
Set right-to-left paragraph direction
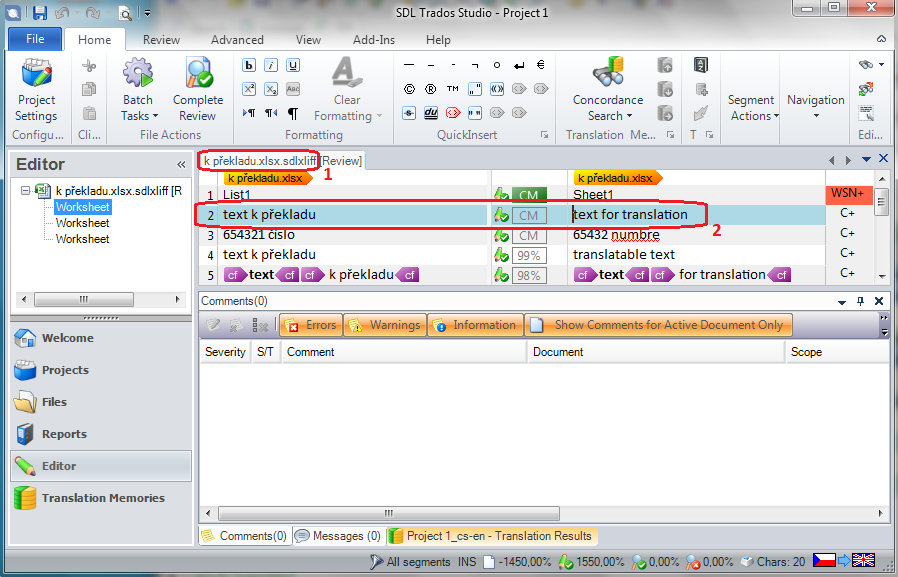(271, 113)
